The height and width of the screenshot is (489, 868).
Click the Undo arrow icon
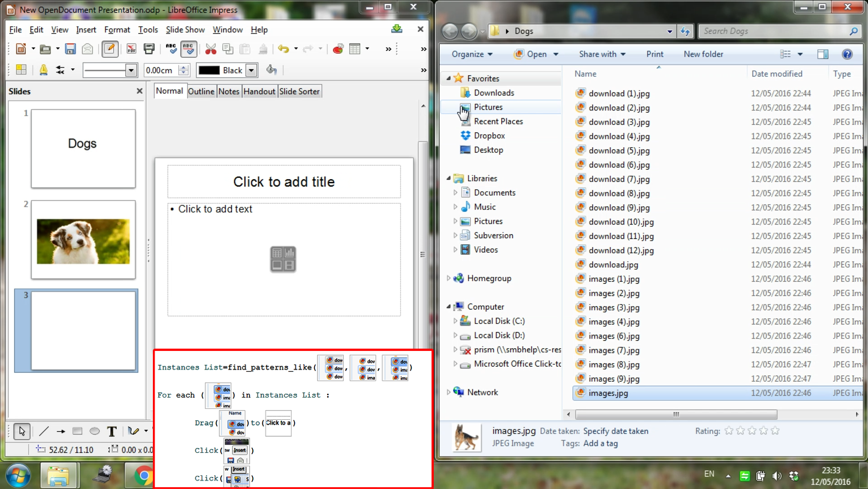tap(284, 49)
